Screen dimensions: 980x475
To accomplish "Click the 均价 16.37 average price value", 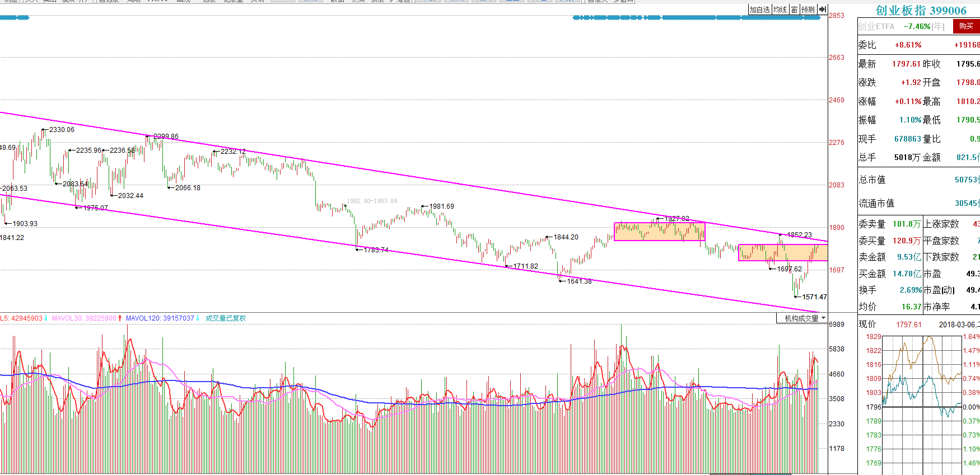I will pos(911,307).
